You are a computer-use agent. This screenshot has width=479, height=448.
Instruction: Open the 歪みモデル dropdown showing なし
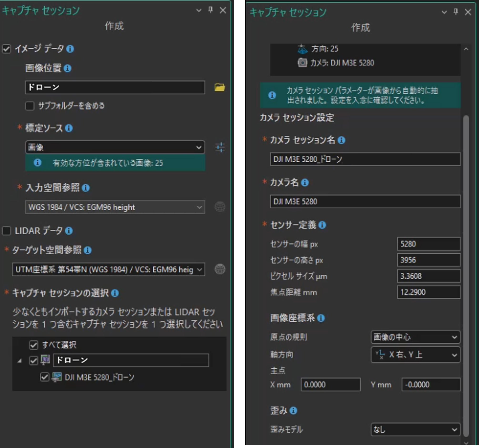(x=415, y=429)
